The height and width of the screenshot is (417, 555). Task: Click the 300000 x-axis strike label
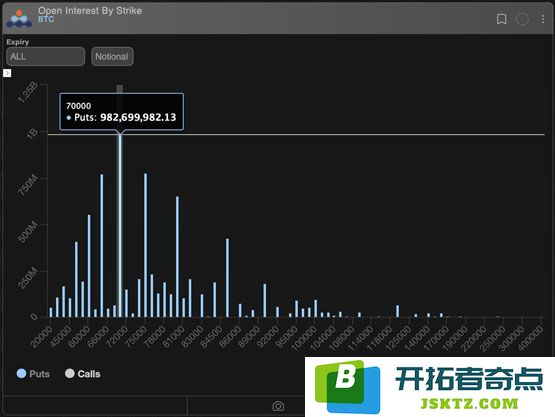pyautogui.click(x=511, y=338)
